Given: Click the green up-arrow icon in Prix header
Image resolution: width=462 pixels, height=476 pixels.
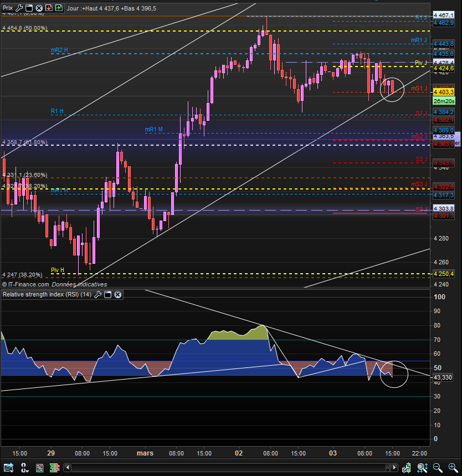Looking at the screenshot, I should coord(58,8).
